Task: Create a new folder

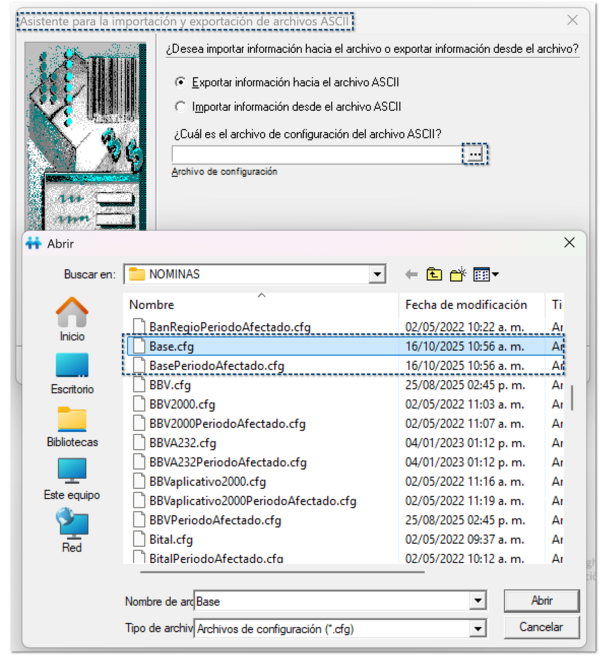Action: 458,274
